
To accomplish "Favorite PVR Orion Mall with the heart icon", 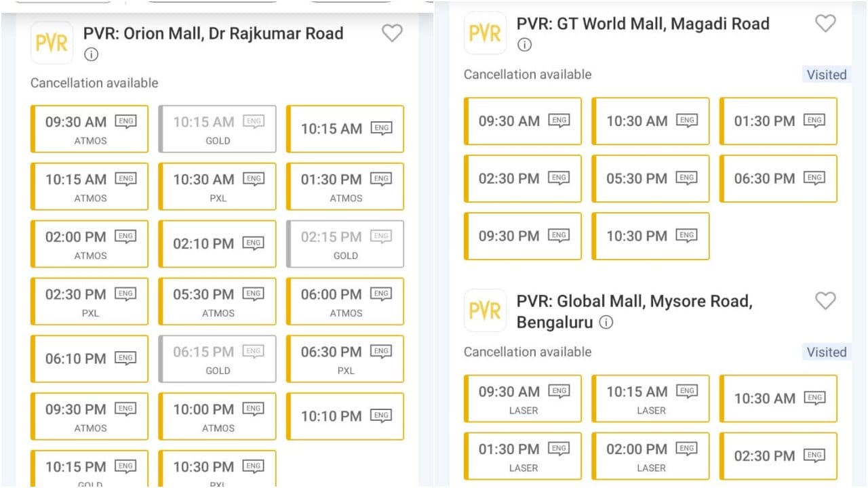I will [392, 33].
